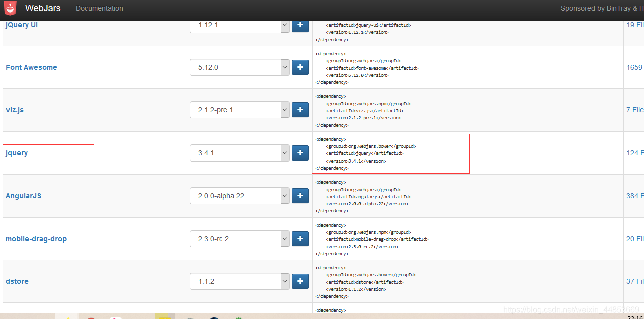Click the jquery-ui artifactId line
The width and height of the screenshot is (644, 319).
tap(368, 25)
